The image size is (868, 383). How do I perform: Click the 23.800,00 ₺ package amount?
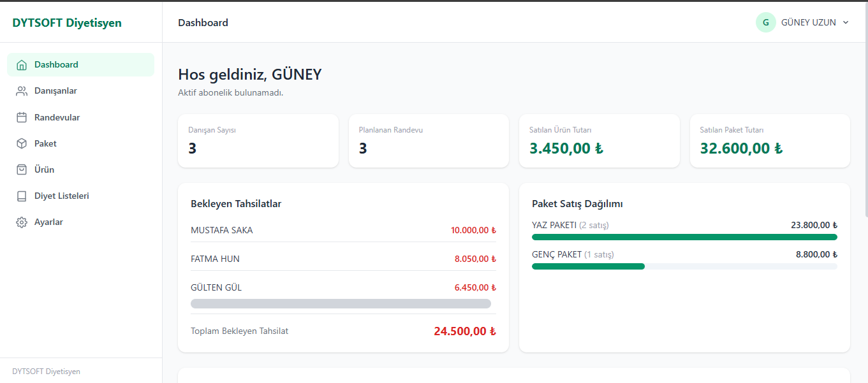[814, 225]
